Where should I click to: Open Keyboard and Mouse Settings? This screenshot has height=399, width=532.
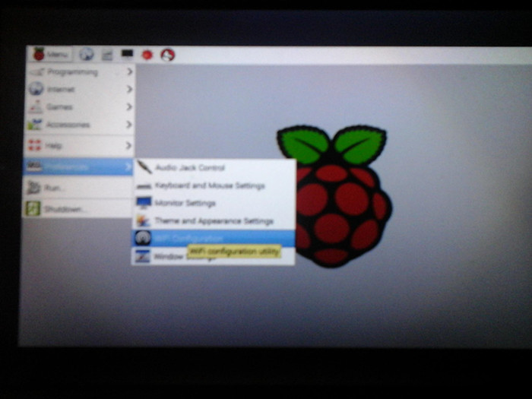click(214, 185)
